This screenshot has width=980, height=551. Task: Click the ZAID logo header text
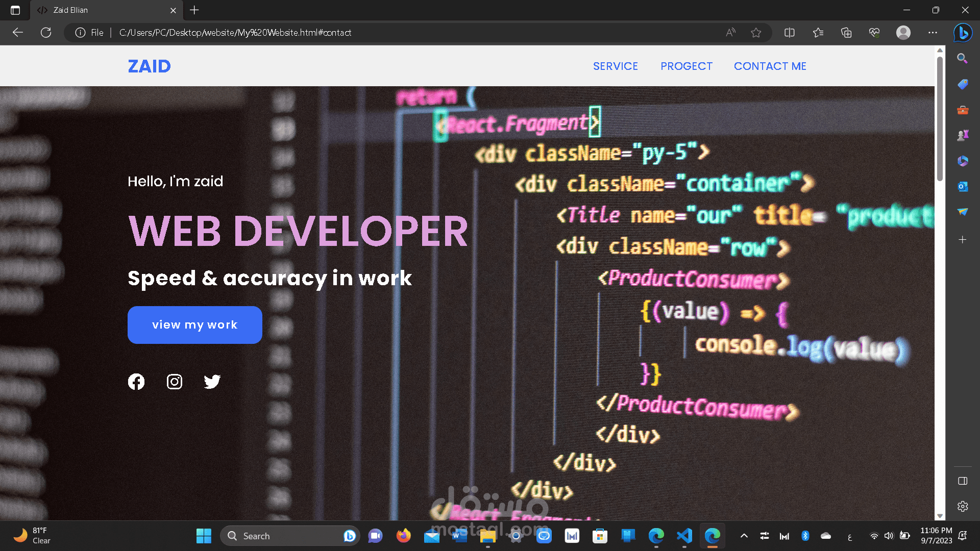click(x=150, y=66)
